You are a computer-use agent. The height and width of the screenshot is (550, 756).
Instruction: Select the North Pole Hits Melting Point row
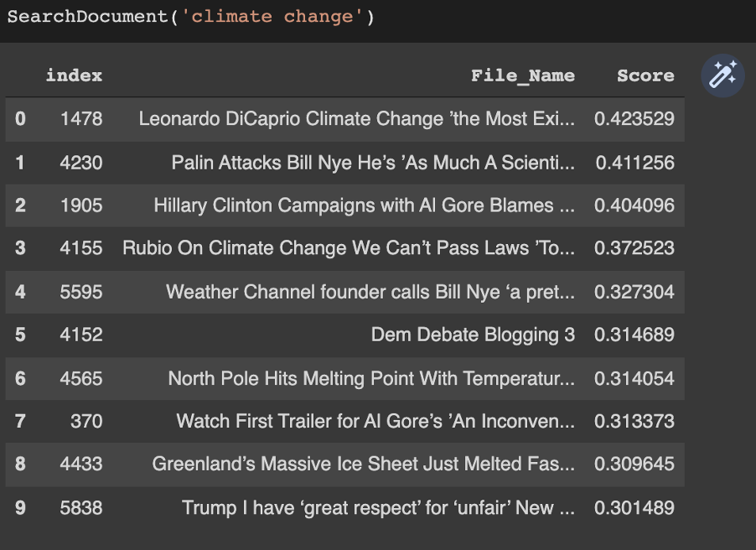pos(371,378)
